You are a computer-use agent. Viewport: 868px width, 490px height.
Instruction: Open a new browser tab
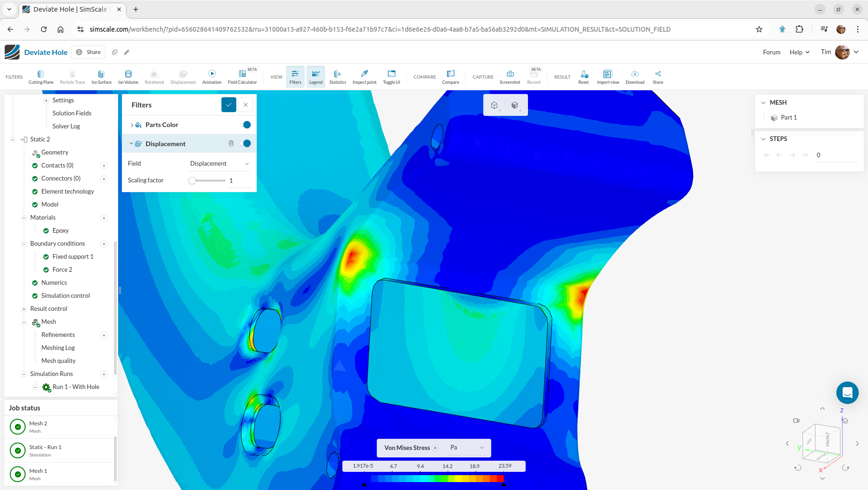(x=136, y=9)
